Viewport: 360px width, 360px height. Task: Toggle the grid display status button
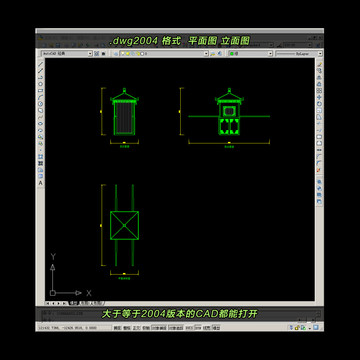(127, 328)
